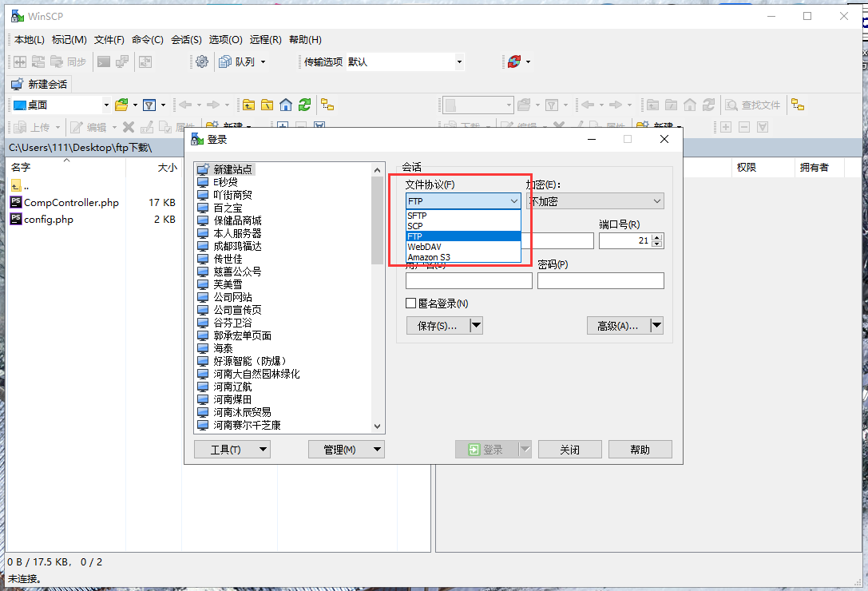The height and width of the screenshot is (591, 868).
Task: Click the local panel back arrow
Action: pyautogui.click(x=185, y=105)
